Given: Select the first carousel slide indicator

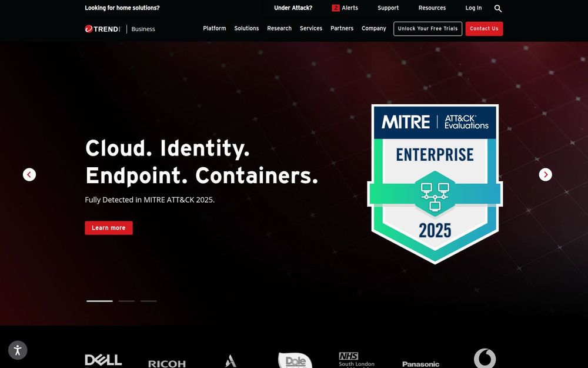Looking at the screenshot, I should (99, 301).
